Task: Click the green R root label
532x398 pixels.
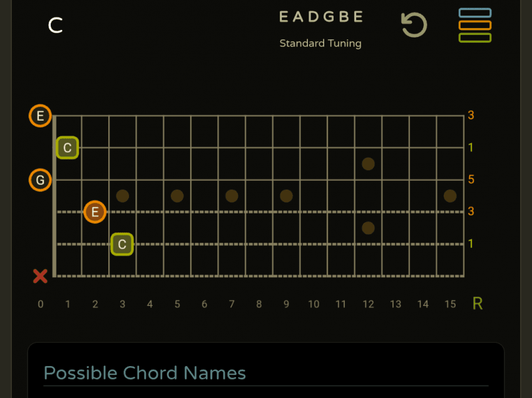Action: click(478, 304)
